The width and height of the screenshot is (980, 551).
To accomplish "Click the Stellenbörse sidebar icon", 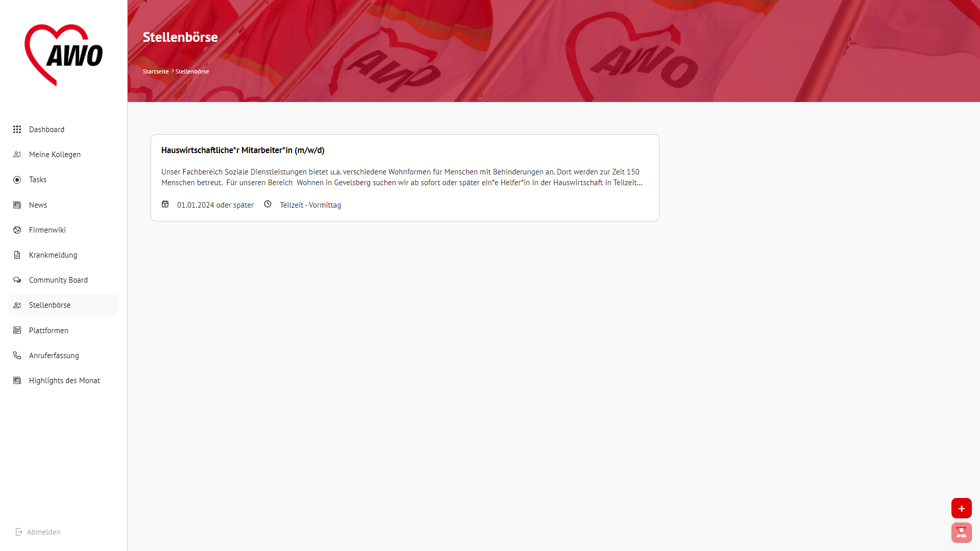I will coord(17,305).
